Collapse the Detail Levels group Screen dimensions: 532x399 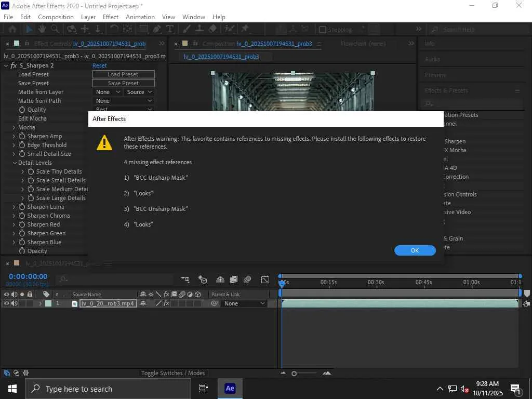click(14, 163)
